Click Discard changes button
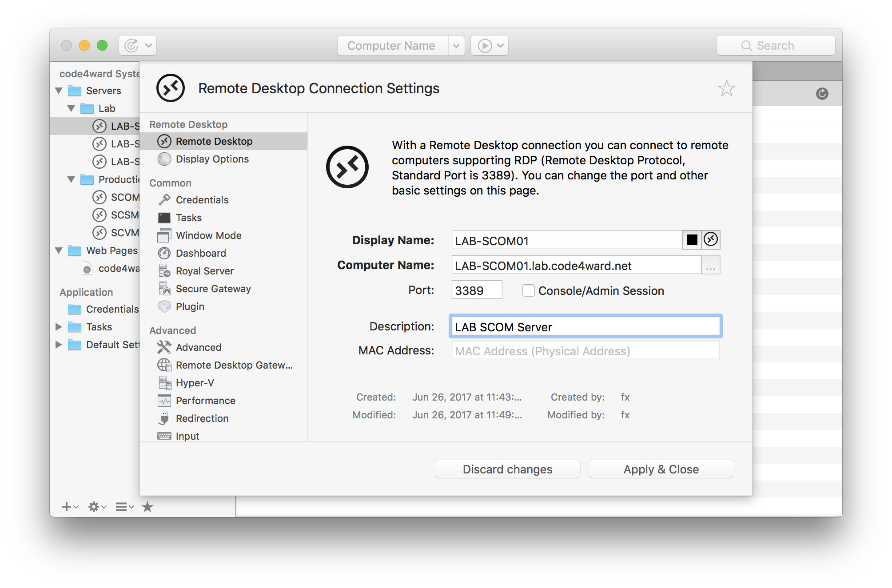This screenshot has height=588, width=892. [x=507, y=469]
